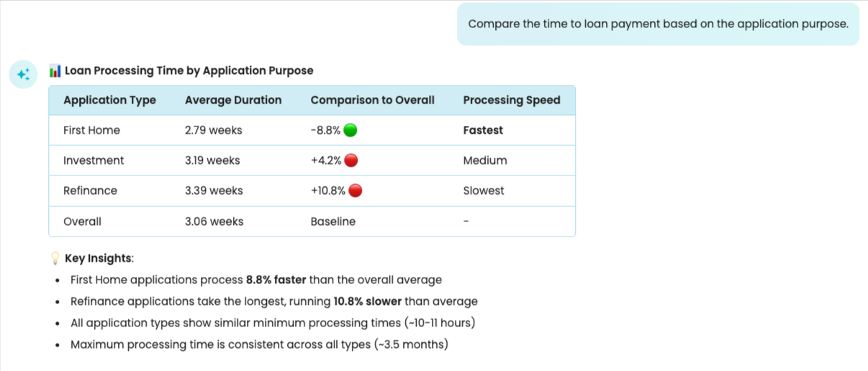Click the AI assistant sparkle avatar icon

23,74
